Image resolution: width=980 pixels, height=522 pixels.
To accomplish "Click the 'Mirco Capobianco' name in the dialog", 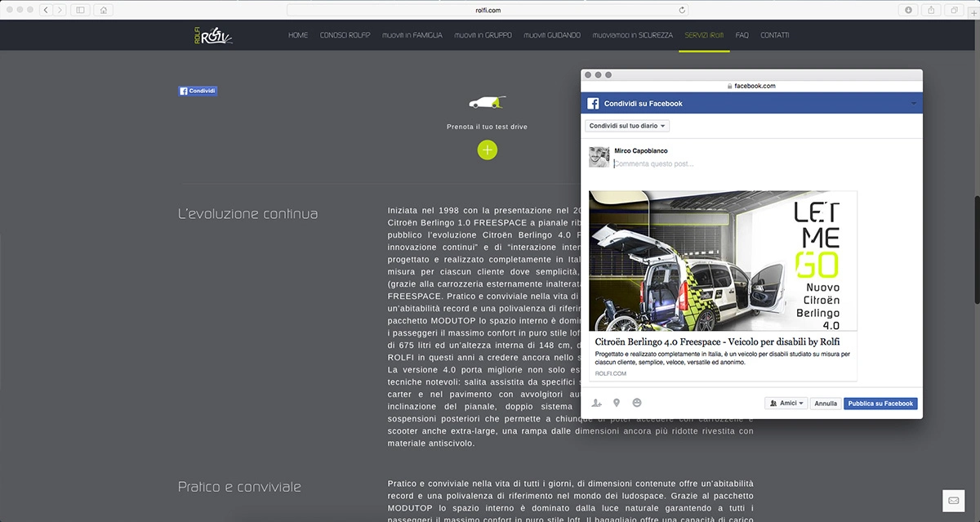I will (642, 151).
